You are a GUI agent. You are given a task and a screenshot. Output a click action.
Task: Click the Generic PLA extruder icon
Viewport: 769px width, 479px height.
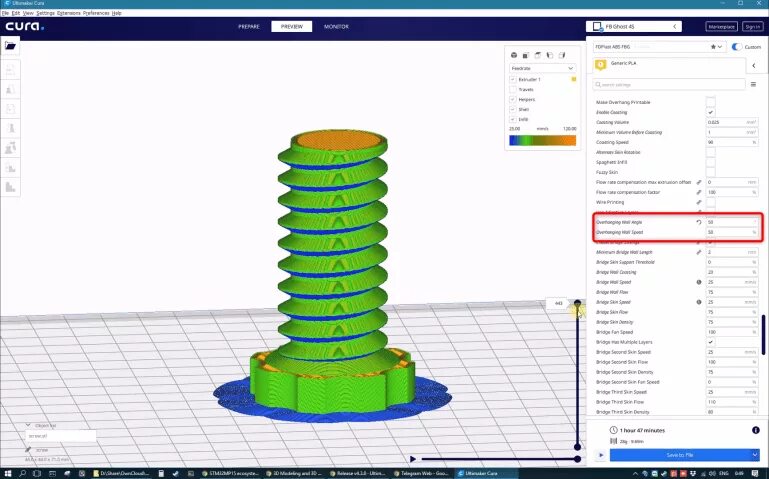(600, 65)
